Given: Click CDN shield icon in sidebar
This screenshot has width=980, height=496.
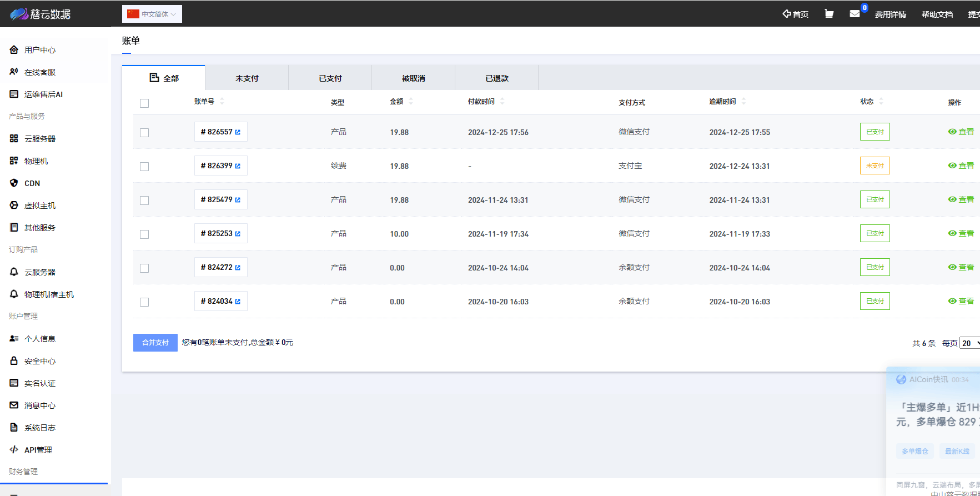Looking at the screenshot, I should click(x=14, y=183).
